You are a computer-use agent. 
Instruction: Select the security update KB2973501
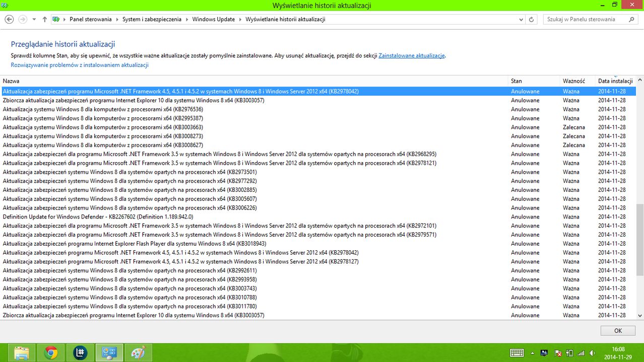[318, 172]
